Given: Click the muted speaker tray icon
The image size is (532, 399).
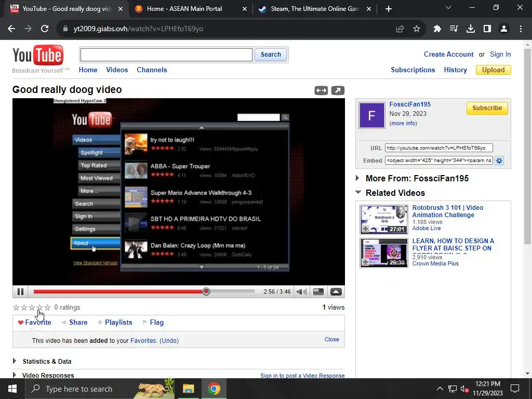Looking at the screenshot, I should pos(464,389).
